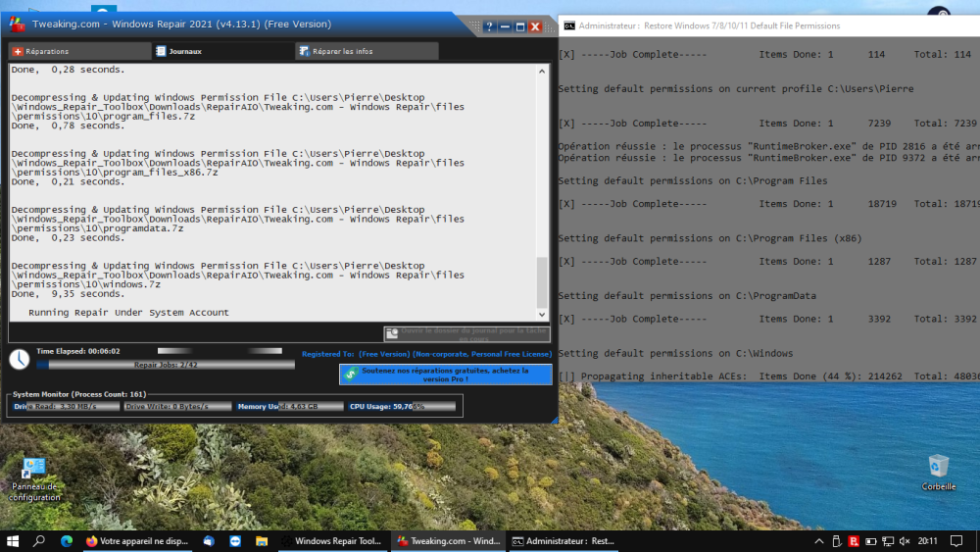980x552 pixels.
Task: Click the Registered To free license text
Action: pyautogui.click(x=427, y=354)
